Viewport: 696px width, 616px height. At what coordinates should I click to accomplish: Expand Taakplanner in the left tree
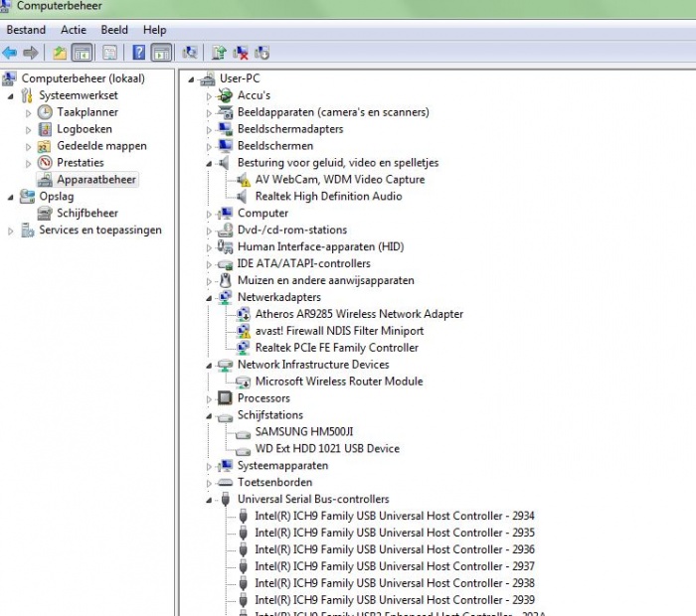29,112
